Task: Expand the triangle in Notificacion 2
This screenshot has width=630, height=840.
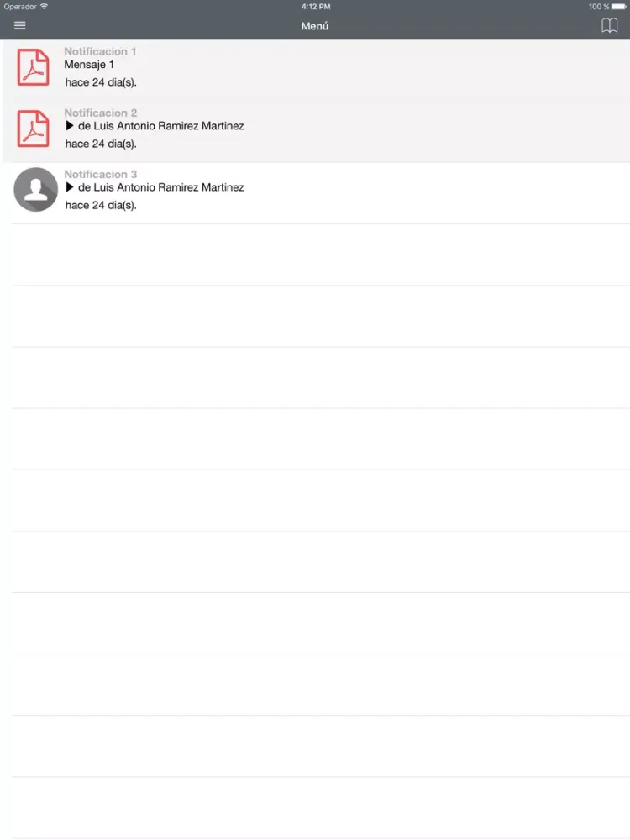Action: [x=69, y=126]
